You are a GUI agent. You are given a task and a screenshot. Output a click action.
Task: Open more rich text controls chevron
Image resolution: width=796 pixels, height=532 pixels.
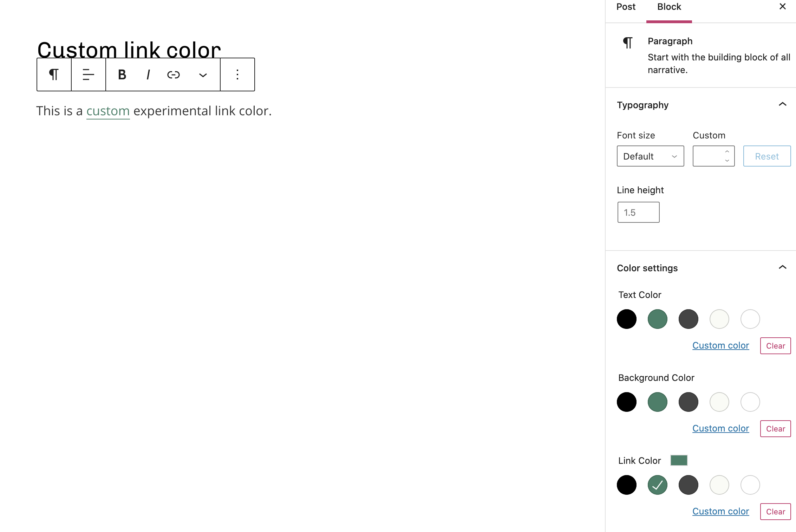click(x=203, y=75)
